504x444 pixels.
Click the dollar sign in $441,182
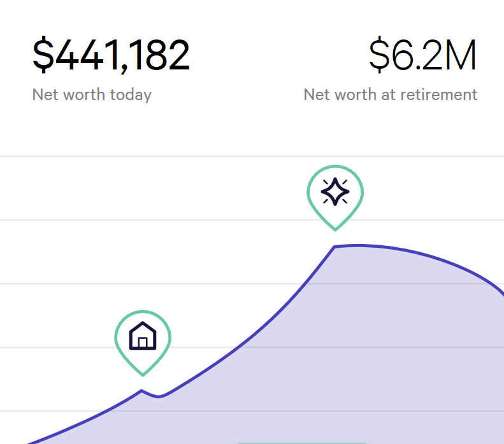click(x=43, y=55)
